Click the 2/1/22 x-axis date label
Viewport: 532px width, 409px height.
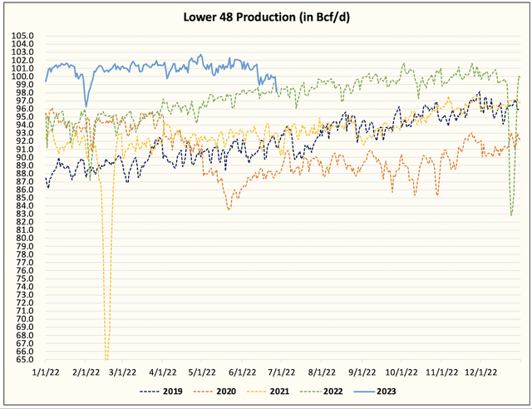(x=86, y=372)
